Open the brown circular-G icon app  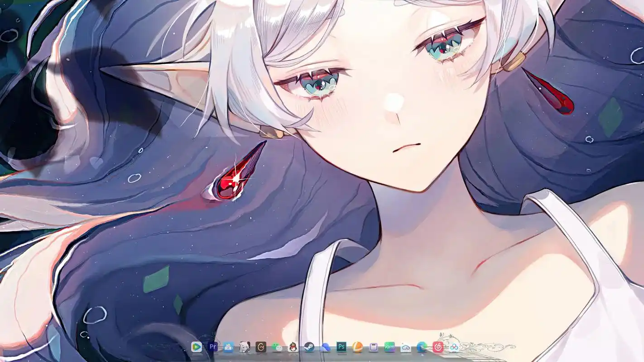[261, 347]
